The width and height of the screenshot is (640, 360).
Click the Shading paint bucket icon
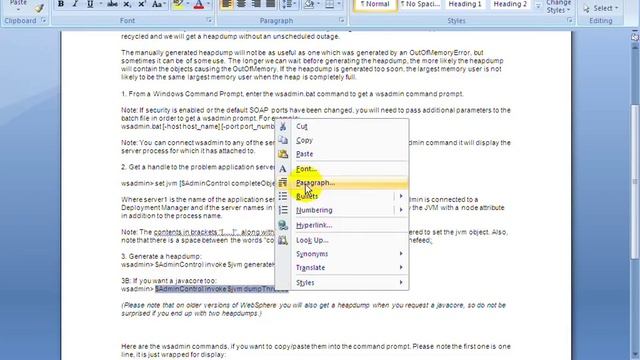coord(309,4)
